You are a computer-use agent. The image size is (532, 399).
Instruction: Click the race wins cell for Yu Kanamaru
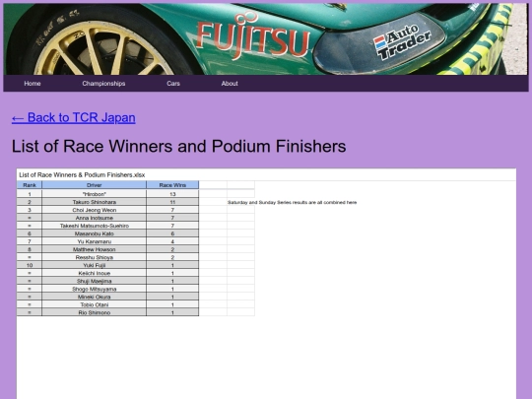[x=172, y=241]
